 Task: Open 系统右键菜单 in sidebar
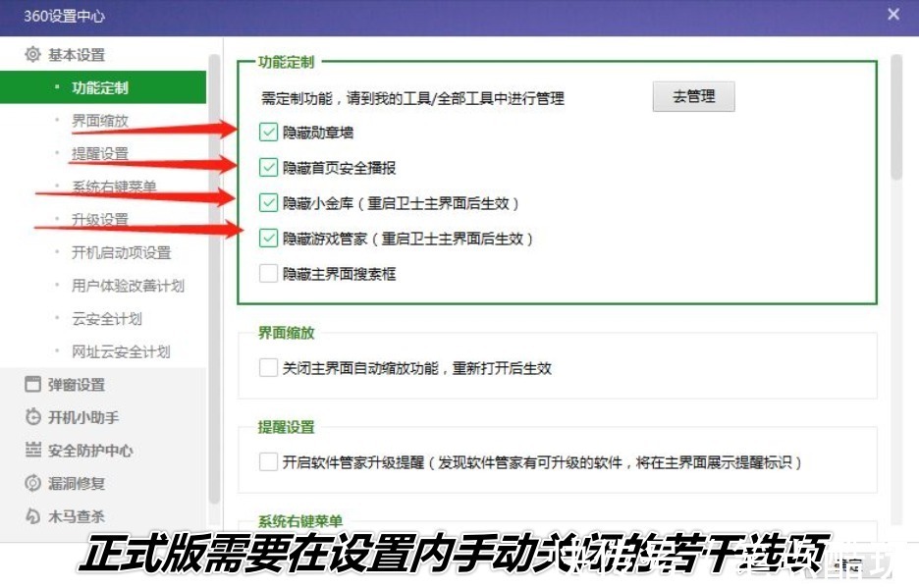[x=114, y=187]
